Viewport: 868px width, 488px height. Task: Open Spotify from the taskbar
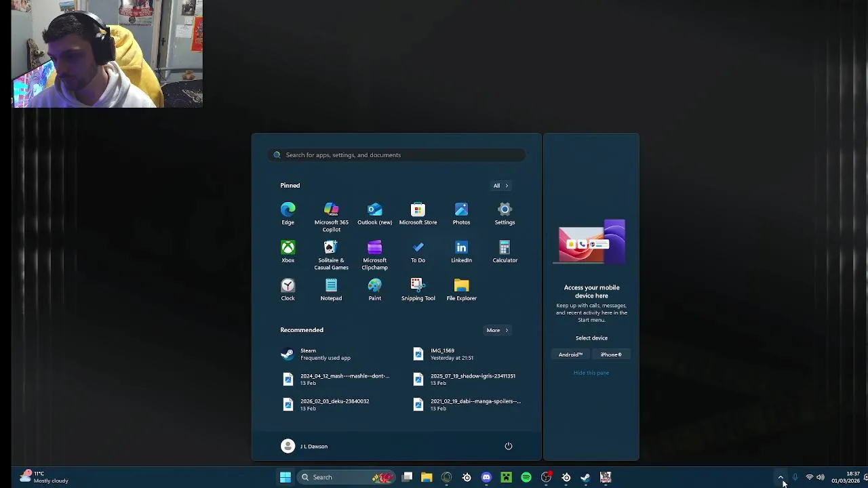click(526, 477)
